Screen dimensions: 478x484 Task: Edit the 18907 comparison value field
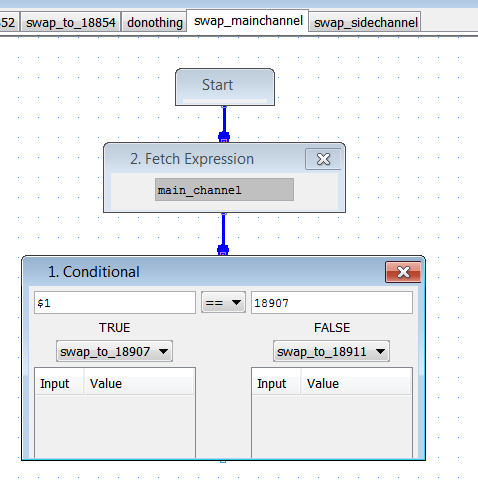pyautogui.click(x=332, y=303)
